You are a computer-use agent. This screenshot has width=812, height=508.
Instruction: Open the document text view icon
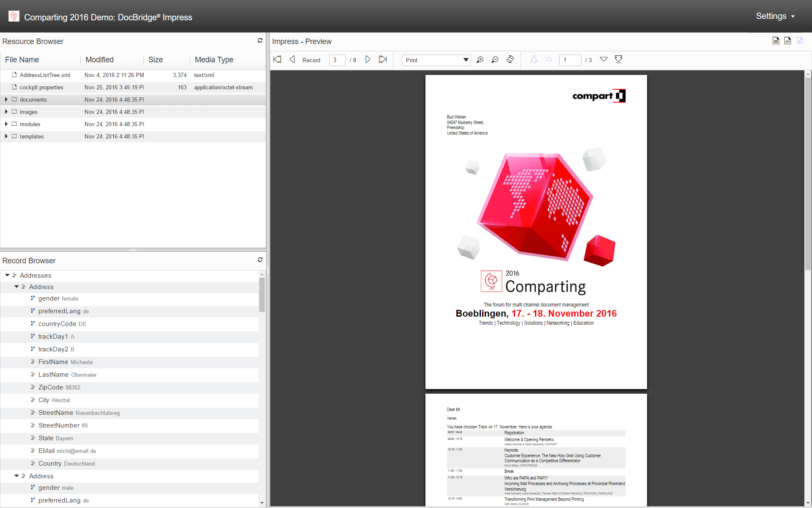[x=776, y=41]
